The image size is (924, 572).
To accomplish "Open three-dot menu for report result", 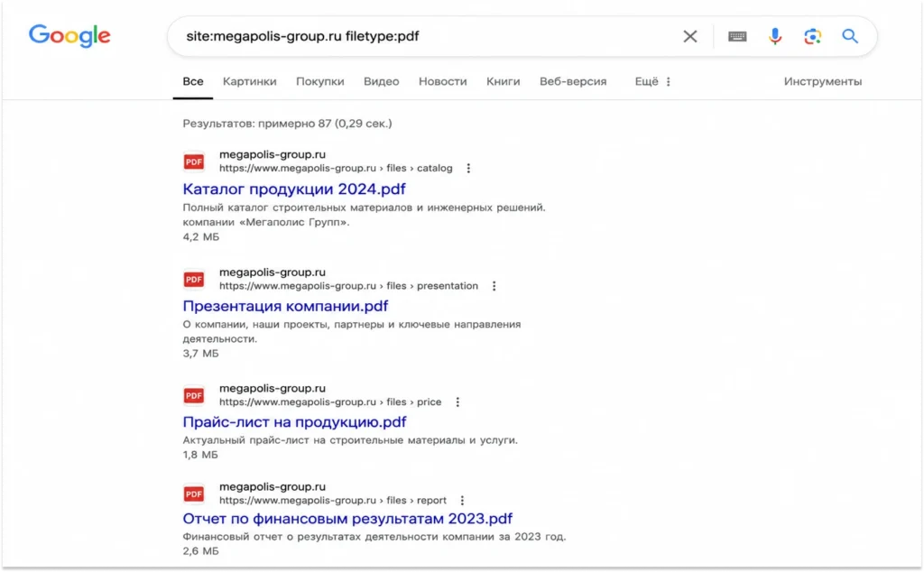I will 462,500.
